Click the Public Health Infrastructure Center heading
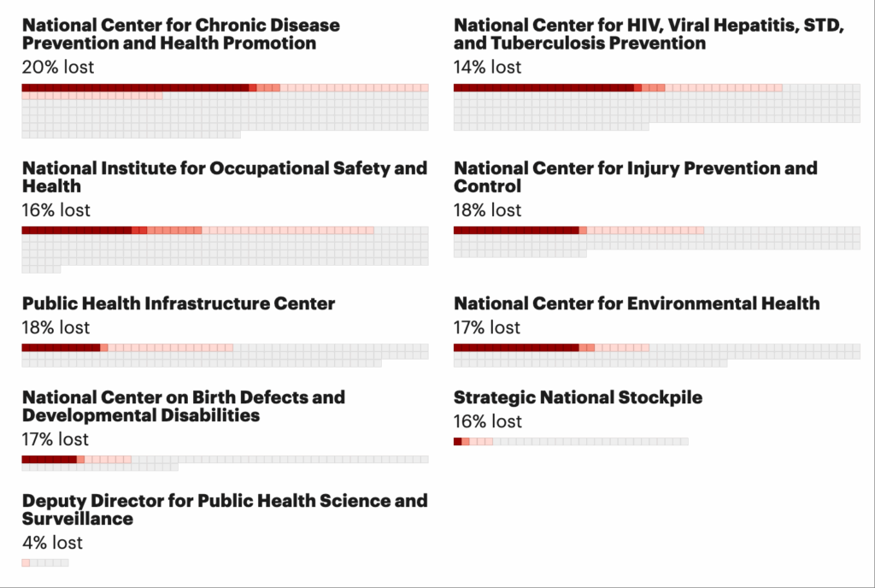Image resolution: width=875 pixels, height=588 pixels. point(179,303)
